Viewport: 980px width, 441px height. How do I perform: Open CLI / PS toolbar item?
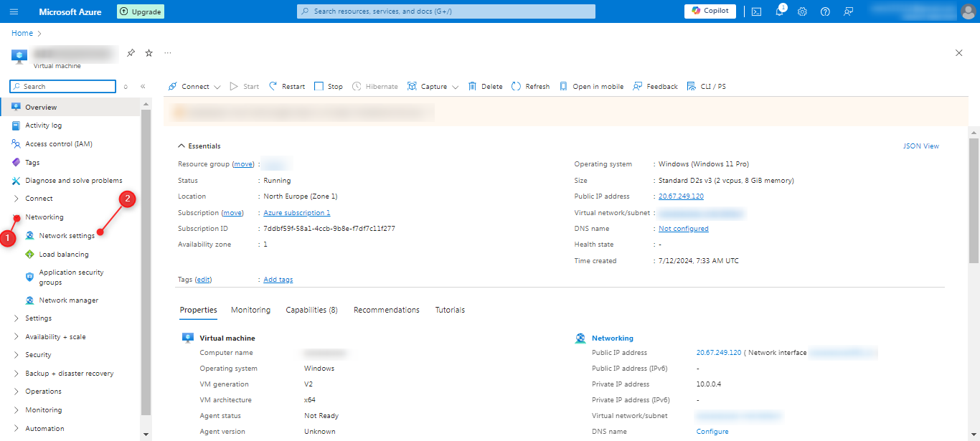click(706, 86)
